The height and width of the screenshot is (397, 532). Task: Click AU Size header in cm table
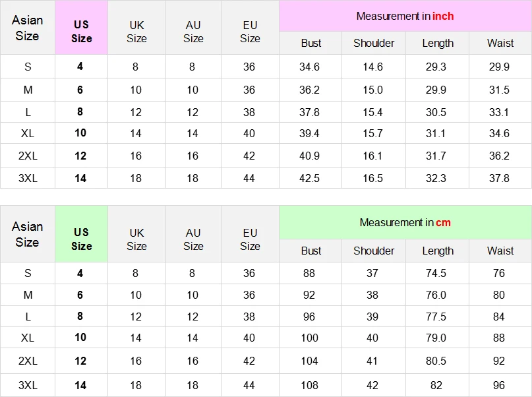(193, 239)
